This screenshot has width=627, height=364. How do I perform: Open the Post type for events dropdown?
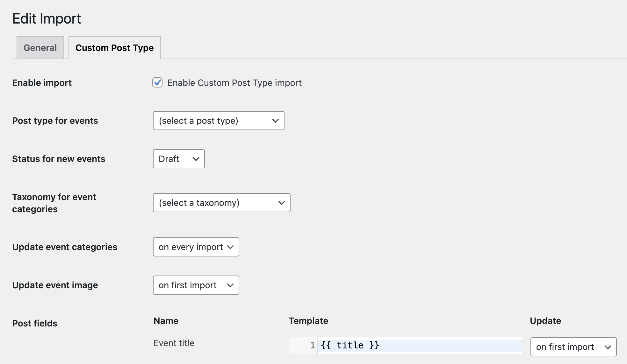(x=218, y=121)
